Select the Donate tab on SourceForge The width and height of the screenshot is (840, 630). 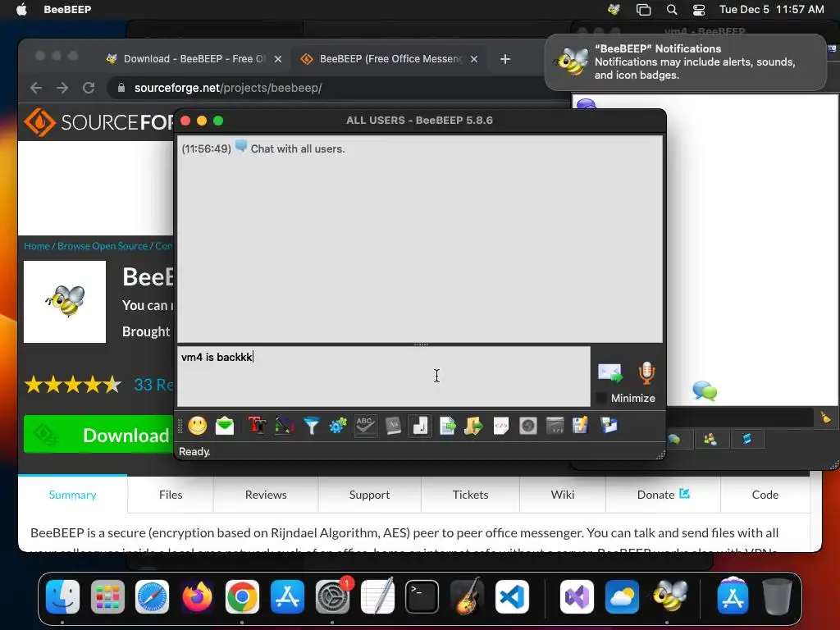[663, 495]
